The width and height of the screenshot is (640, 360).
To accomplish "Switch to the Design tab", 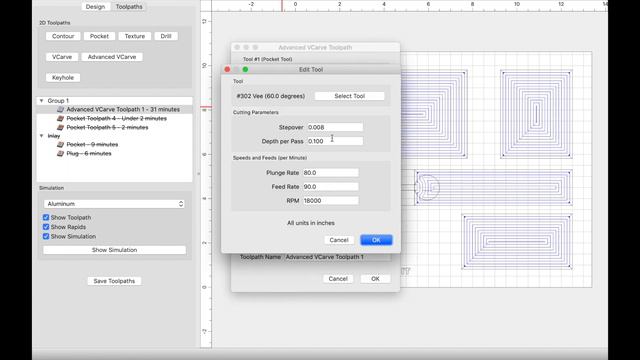I will click(95, 7).
